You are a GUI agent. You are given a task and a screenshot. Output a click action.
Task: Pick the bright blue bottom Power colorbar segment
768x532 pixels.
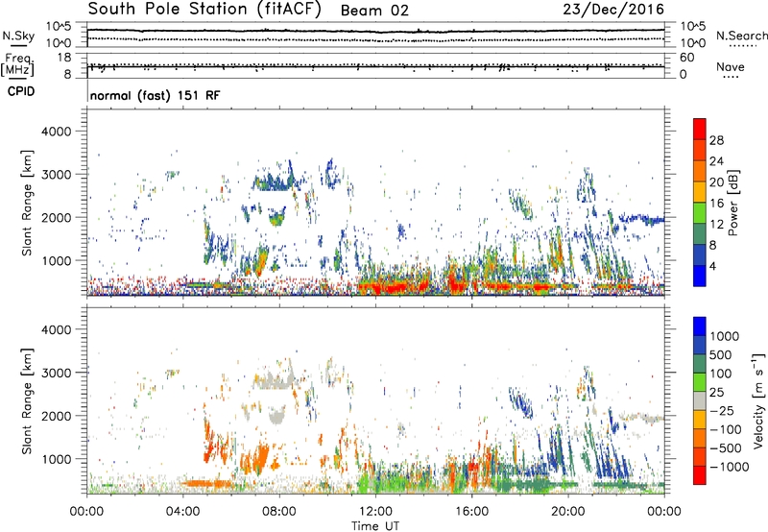tap(700, 276)
